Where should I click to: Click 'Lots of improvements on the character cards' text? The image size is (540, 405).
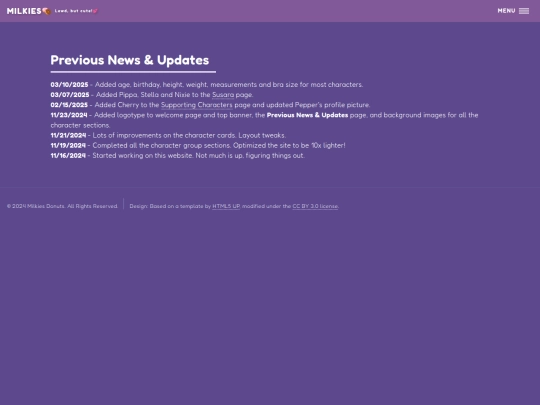point(164,135)
